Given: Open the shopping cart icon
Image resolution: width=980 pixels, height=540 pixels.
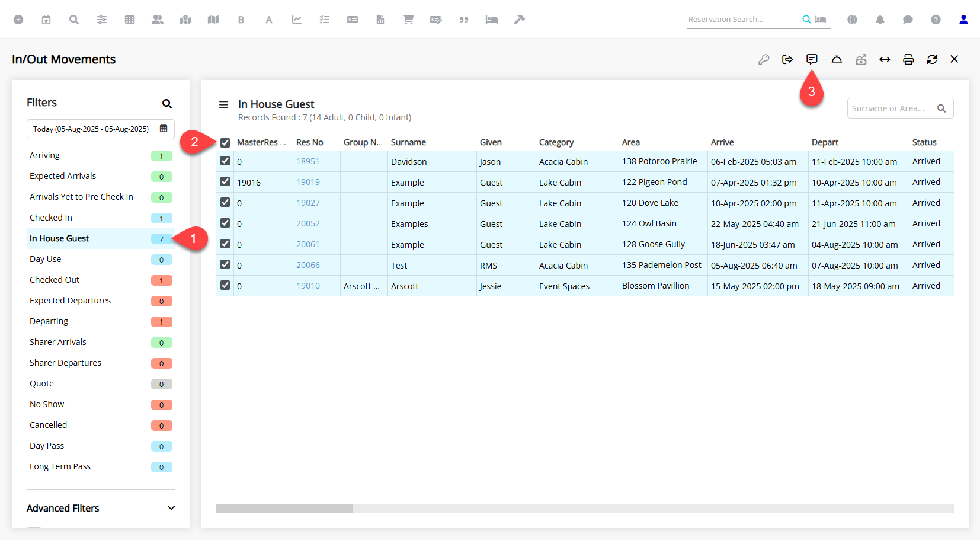Looking at the screenshot, I should click(x=408, y=20).
